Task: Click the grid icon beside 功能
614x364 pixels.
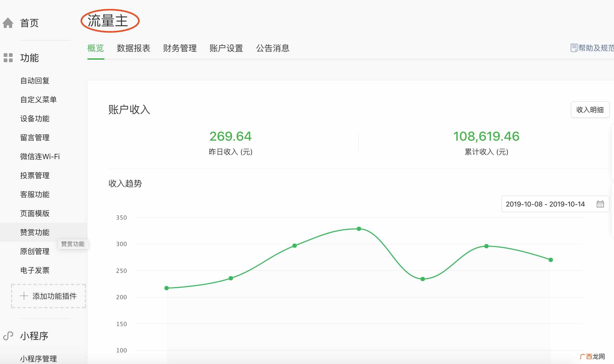Action: (x=8, y=58)
